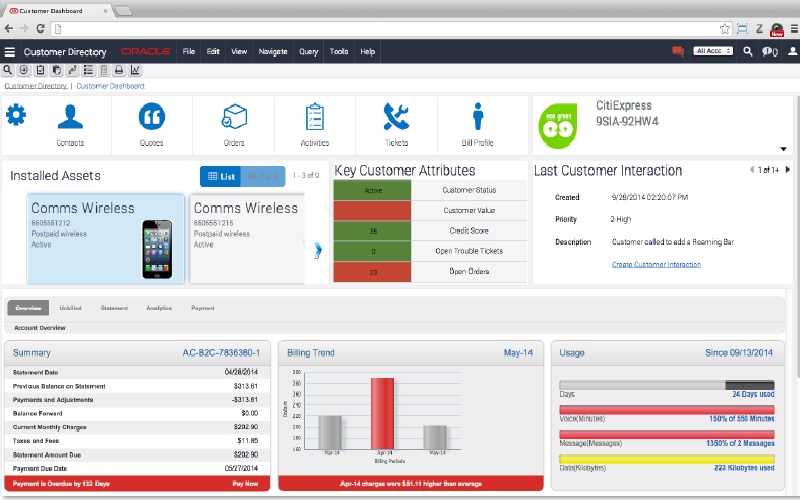Click the Days usage progress bar
The width and height of the screenshot is (800, 500).
[667, 385]
